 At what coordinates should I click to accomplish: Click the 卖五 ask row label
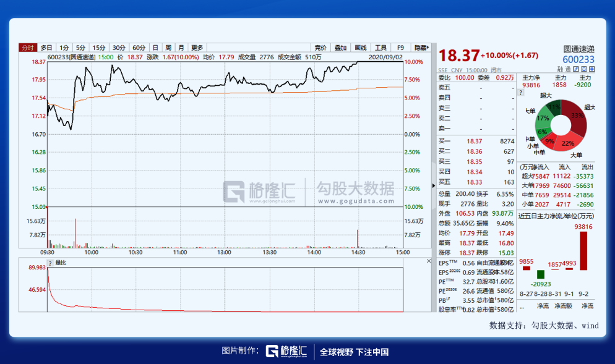tap(444, 87)
